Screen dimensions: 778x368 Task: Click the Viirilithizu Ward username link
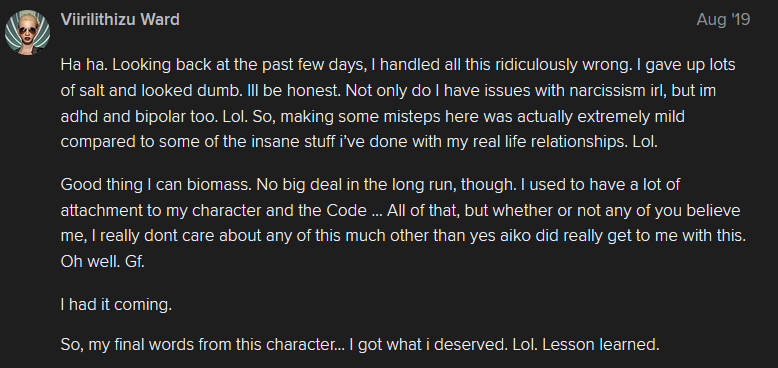[x=120, y=20]
